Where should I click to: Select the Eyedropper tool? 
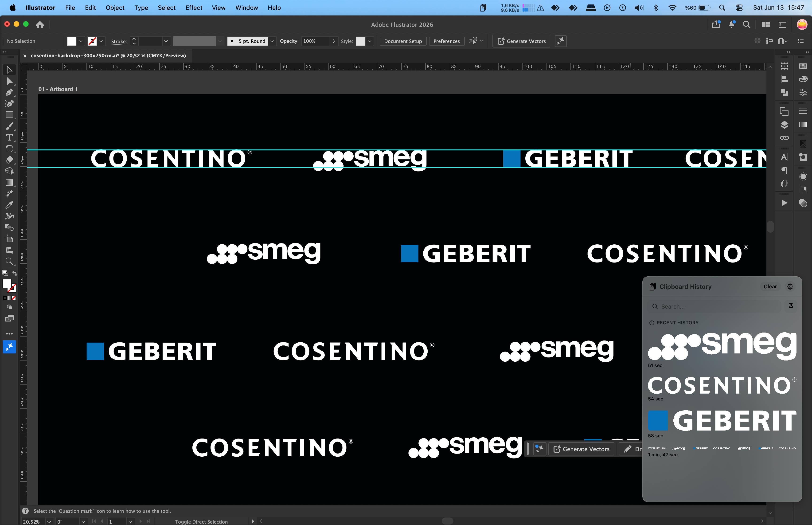tap(9, 205)
